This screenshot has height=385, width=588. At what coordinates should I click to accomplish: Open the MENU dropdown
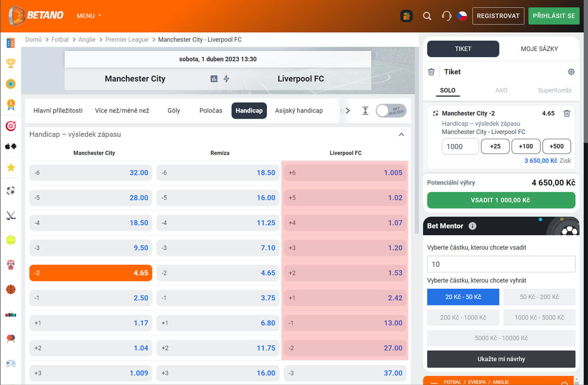[x=89, y=16]
